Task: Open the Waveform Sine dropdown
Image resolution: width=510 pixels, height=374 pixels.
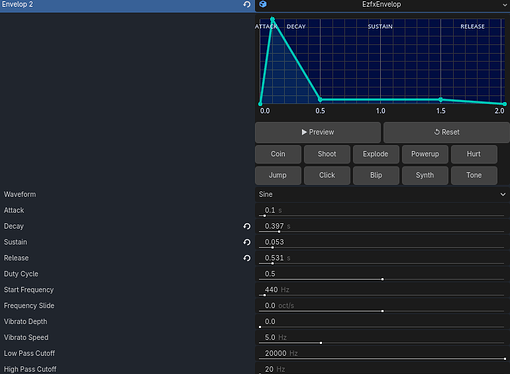Action: click(382, 194)
